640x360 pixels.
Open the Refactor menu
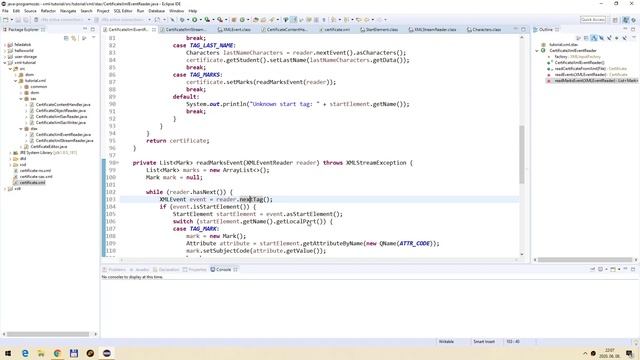point(48,11)
